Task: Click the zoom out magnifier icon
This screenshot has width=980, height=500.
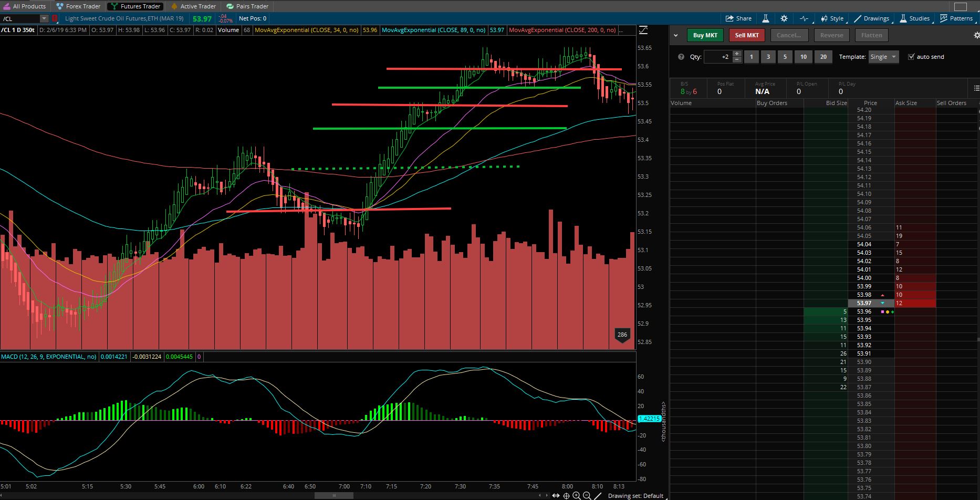Action: [x=587, y=495]
